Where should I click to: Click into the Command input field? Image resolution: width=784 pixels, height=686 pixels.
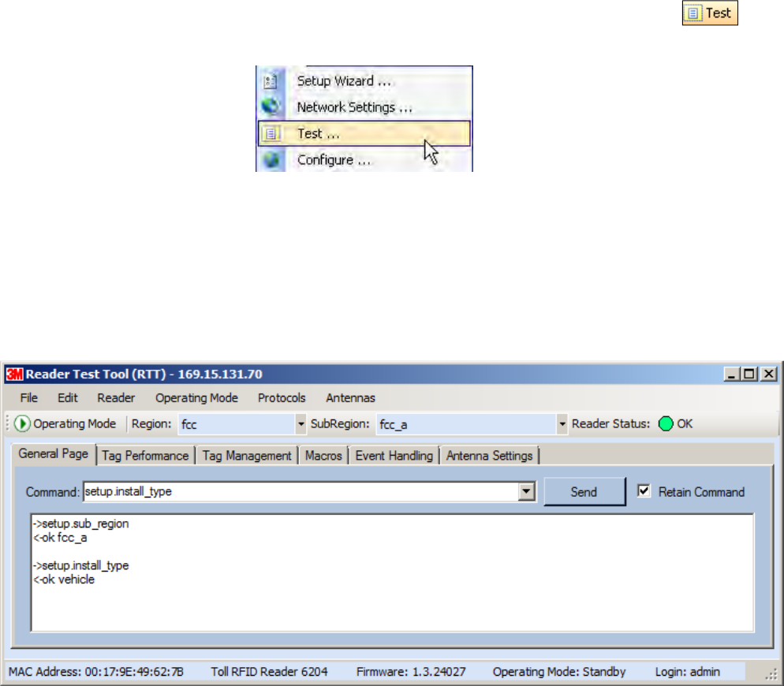pyautogui.click(x=301, y=491)
